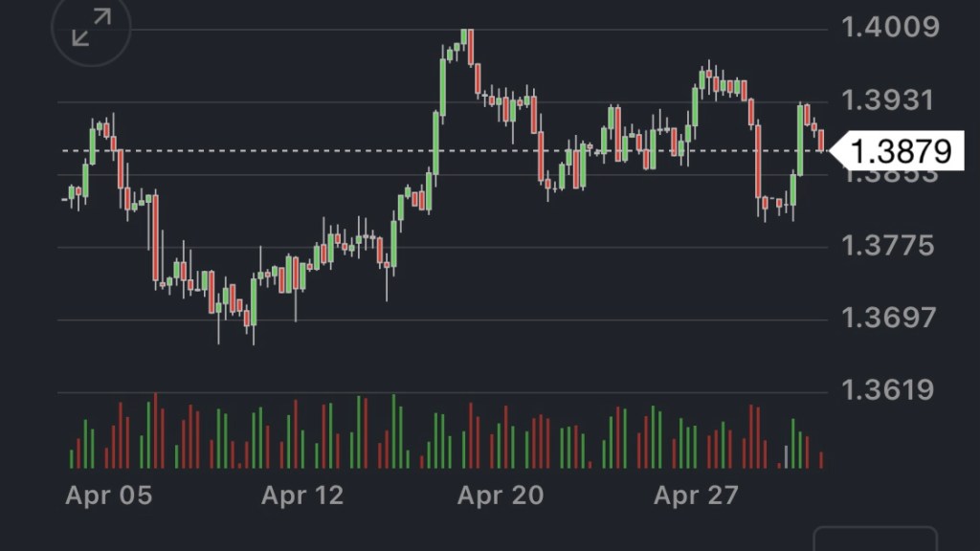Image resolution: width=980 pixels, height=551 pixels.
Task: Click the fullscreen expand chart icon
Action: 91,27
